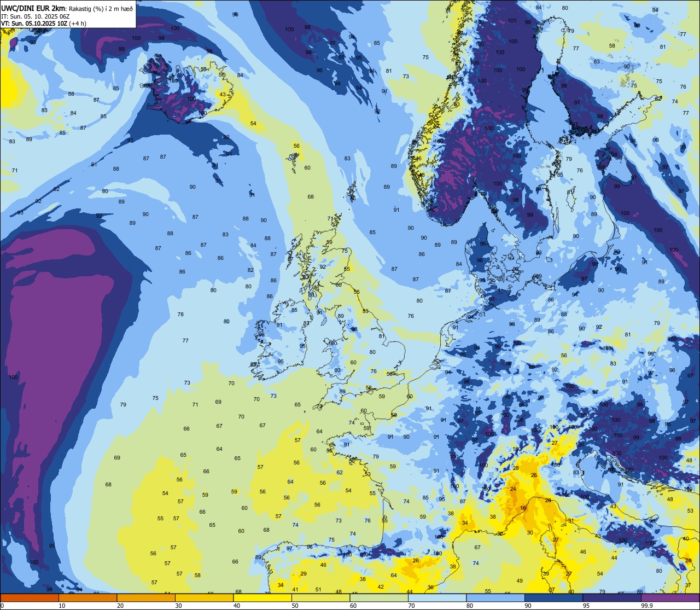Click the legend tick label "0"
Image resolution: width=700 pixels, height=610 pixels.
2,606
